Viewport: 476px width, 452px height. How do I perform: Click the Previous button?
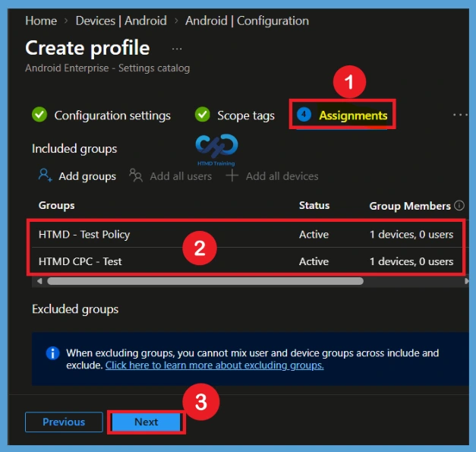coord(64,422)
